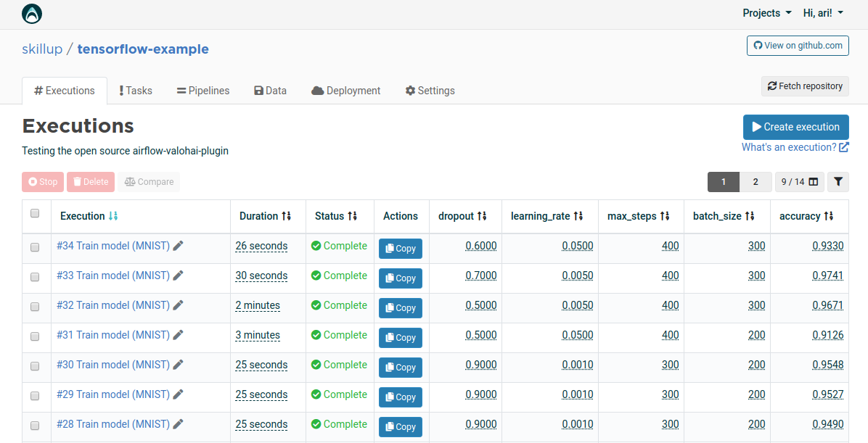Sort by accuracy column arrows

click(828, 216)
